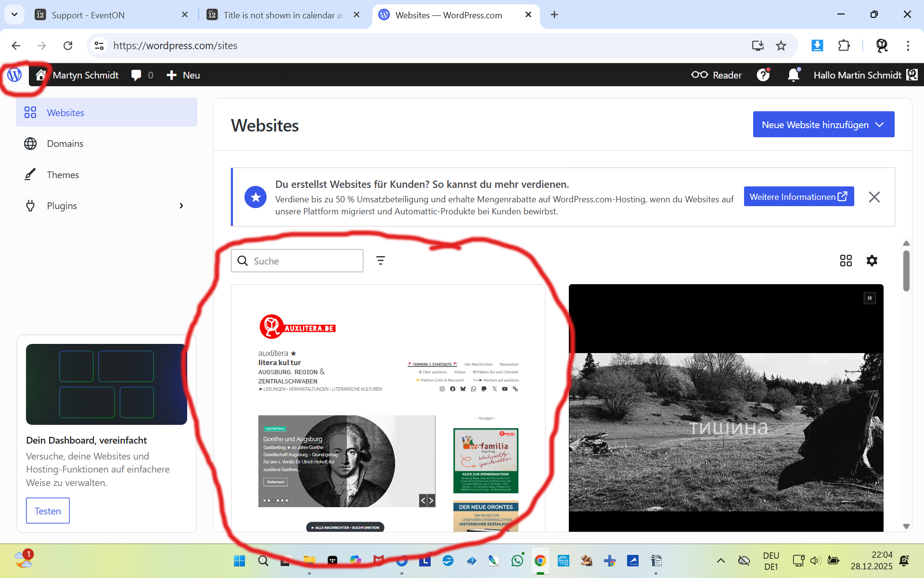The width and height of the screenshot is (924, 578).
Task: Click the comments bubble icon
Action: coord(137,75)
